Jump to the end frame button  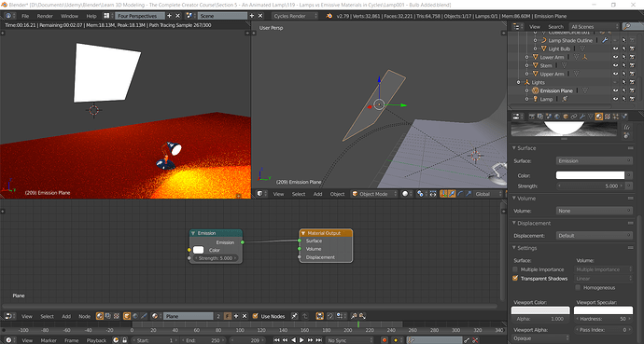point(318,340)
